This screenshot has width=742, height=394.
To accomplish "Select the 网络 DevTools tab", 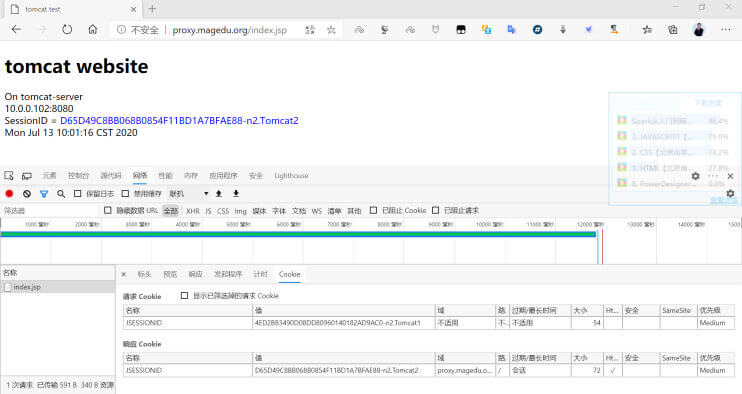I will coord(140,175).
